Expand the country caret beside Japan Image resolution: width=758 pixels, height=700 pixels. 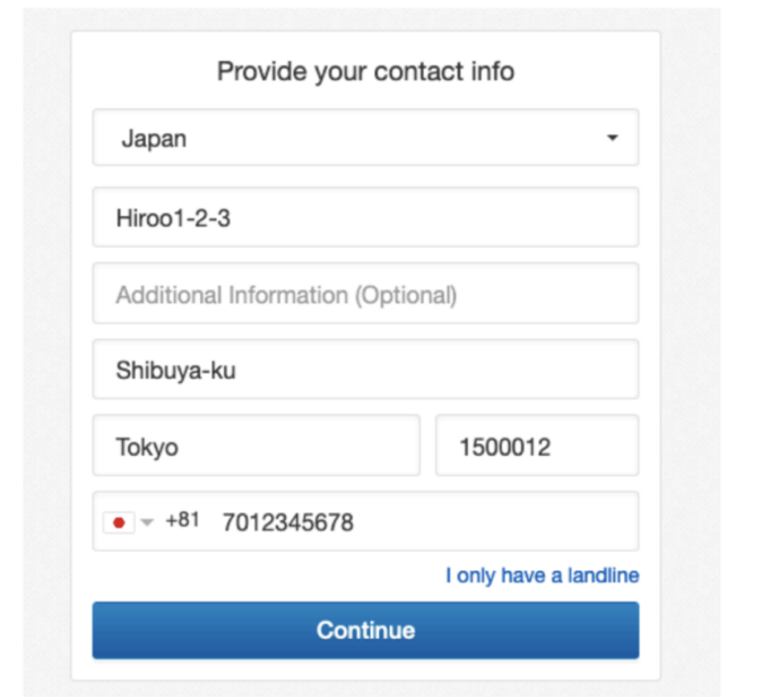click(612, 138)
